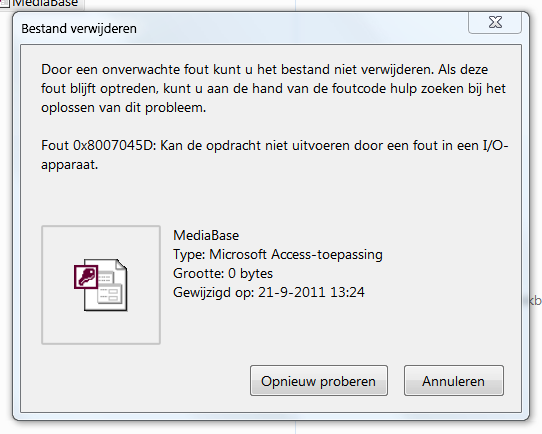542x434 pixels.
Task: Click the Grootte: 0 bytes line
Action: [223, 274]
